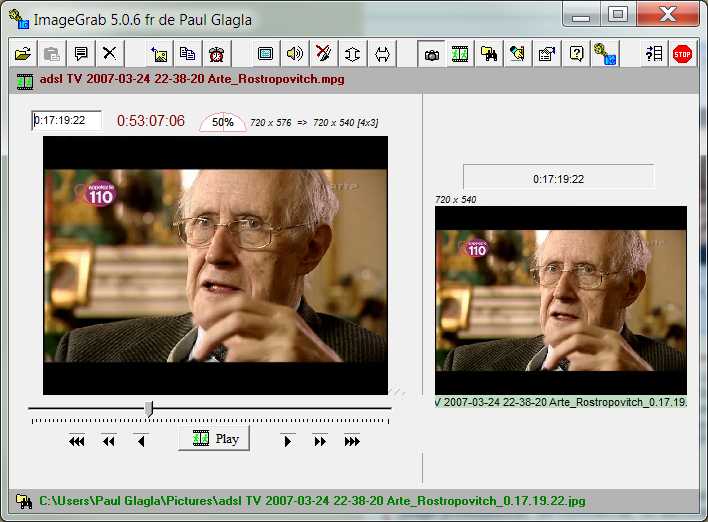Click the vertical resize arrows icon
This screenshot has height=522, width=708.
[352, 54]
